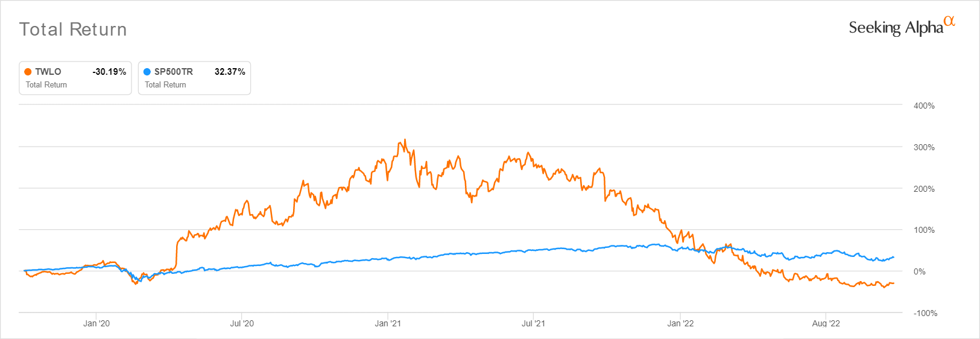
Task: Select the Total Return chart title
Action: point(73,30)
